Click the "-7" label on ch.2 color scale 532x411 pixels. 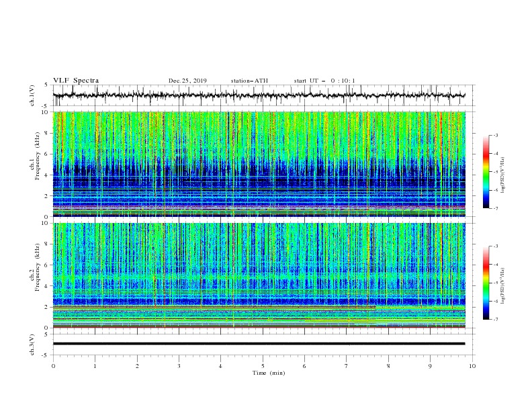(496, 319)
